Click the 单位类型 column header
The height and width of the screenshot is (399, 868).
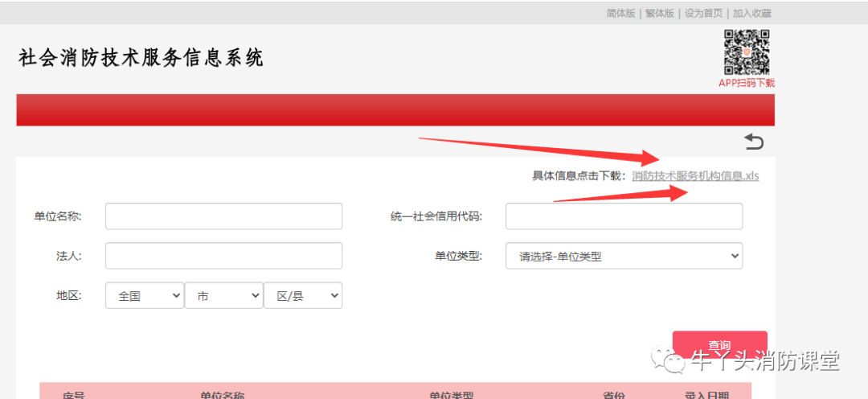click(x=451, y=394)
